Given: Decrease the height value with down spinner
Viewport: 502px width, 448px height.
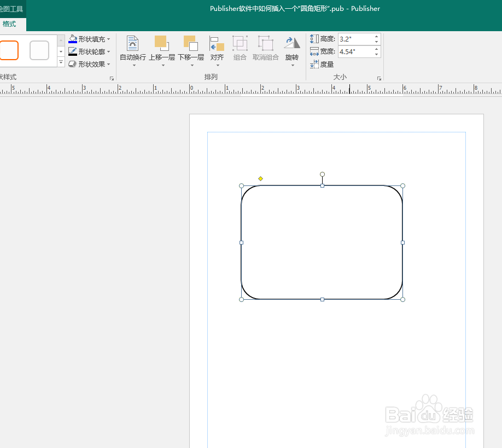Looking at the screenshot, I should click(x=376, y=42).
